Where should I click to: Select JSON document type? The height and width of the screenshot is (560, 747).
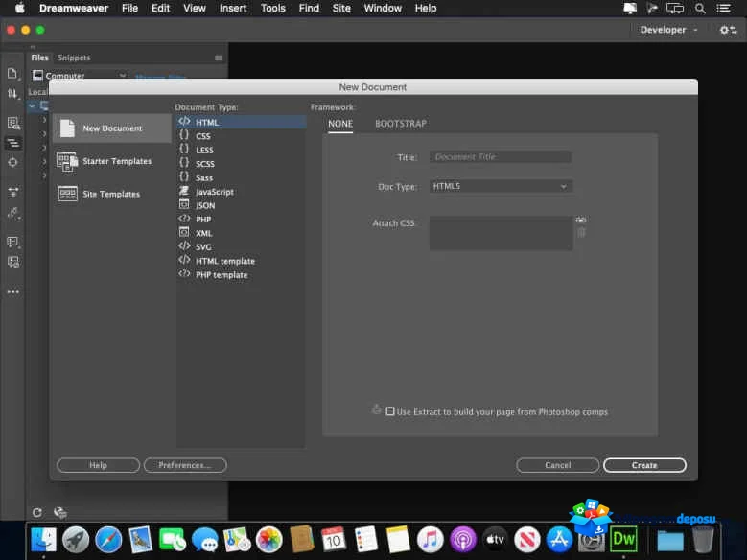coord(241,205)
